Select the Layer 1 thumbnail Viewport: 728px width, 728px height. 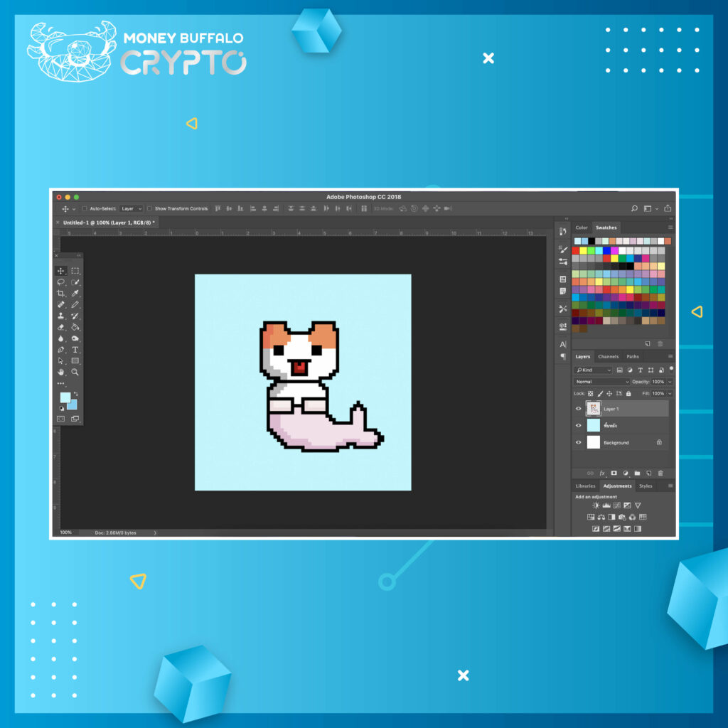[x=593, y=408]
